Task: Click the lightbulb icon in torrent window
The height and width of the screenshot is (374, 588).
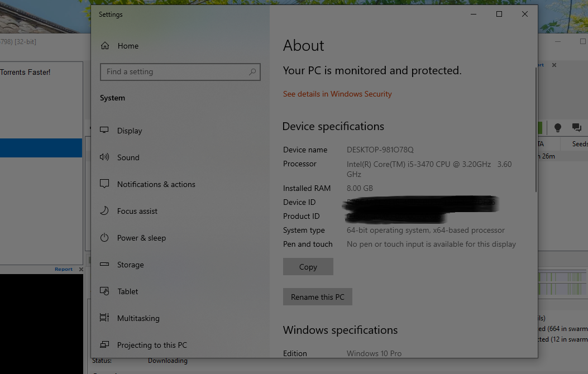Action: 558,128
